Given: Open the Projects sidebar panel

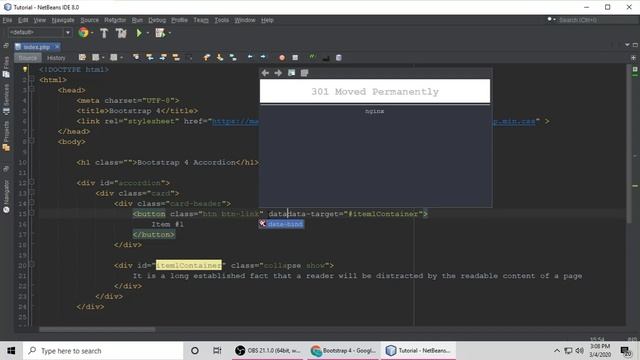Looking at the screenshot, I should (x=6, y=136).
